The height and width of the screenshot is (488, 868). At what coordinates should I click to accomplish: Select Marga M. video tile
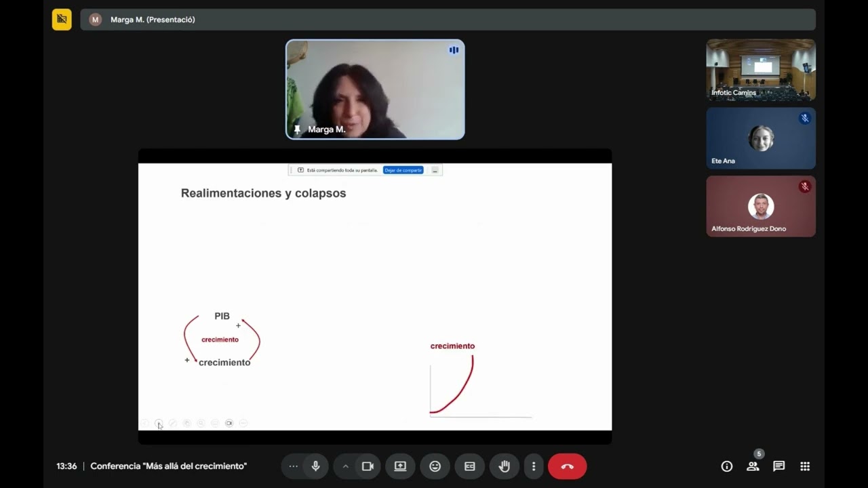click(375, 89)
